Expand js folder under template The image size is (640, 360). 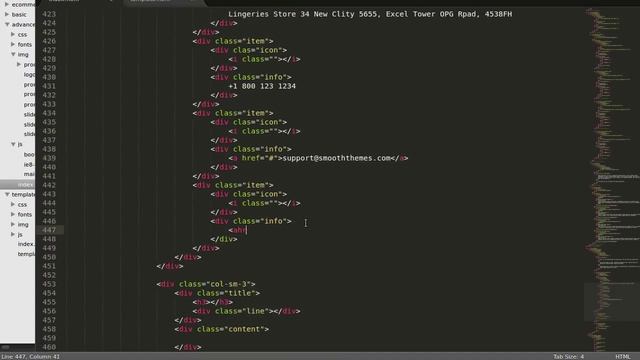click(13, 234)
